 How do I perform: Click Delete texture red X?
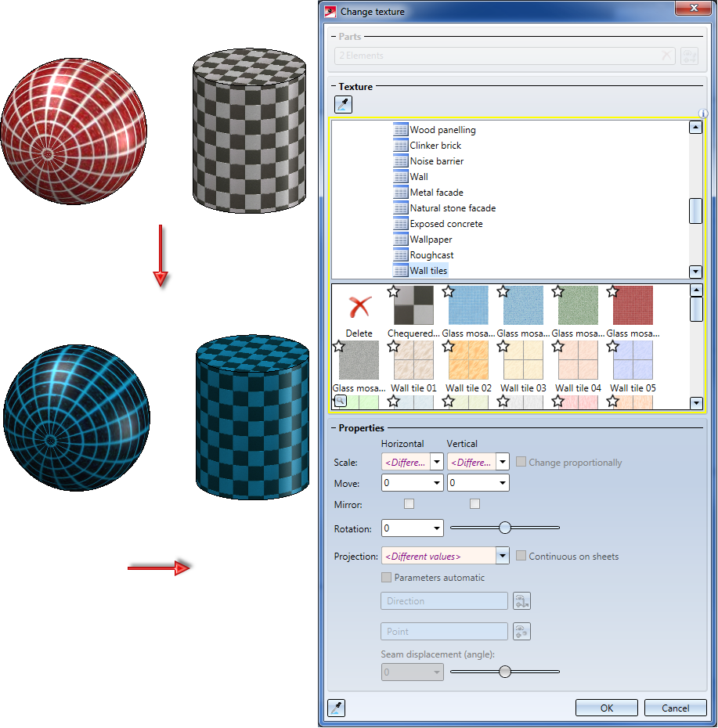(359, 307)
